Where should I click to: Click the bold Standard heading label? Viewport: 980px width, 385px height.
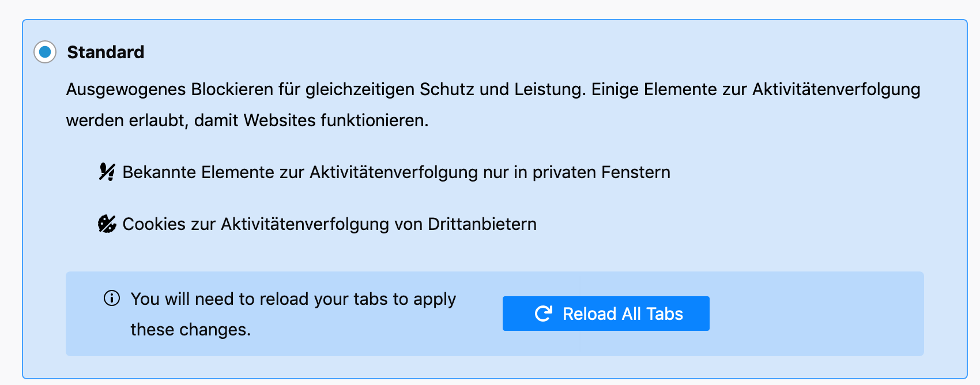click(105, 52)
